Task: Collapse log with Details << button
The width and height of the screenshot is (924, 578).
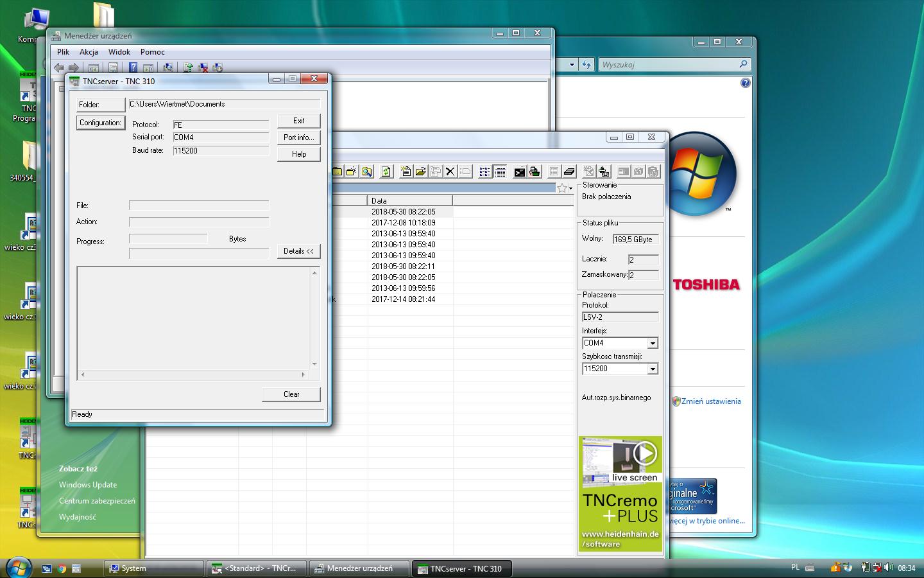Action: 298,251
